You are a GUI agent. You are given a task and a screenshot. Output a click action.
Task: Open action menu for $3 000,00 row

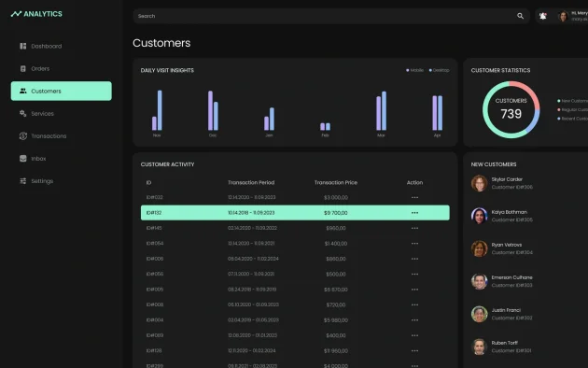[x=414, y=197]
